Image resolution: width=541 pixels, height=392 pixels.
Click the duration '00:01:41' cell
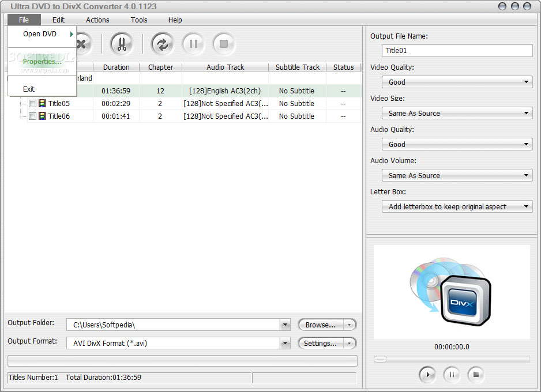(x=116, y=116)
